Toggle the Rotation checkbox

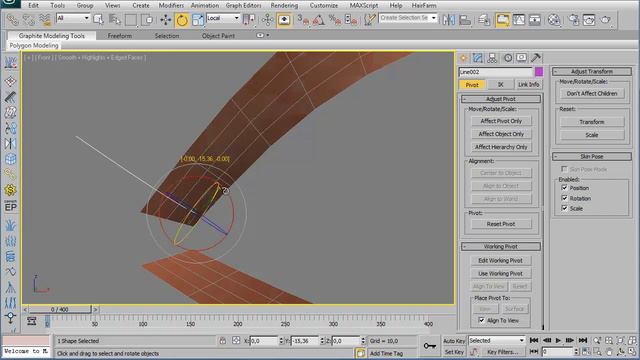pyautogui.click(x=564, y=198)
